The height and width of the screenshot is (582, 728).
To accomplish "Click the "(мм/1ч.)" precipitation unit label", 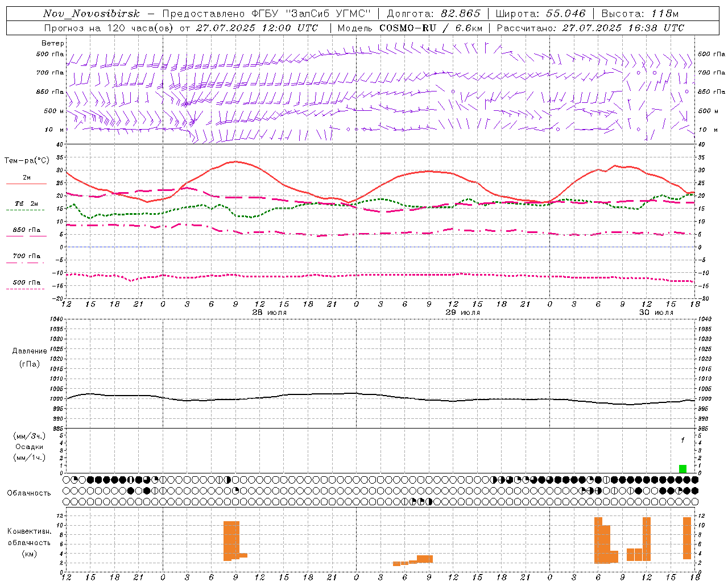I will click(x=29, y=458).
